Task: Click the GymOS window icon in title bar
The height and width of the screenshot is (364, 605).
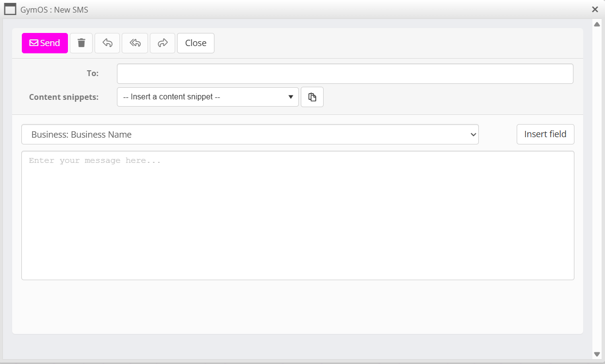Action: tap(10, 9)
